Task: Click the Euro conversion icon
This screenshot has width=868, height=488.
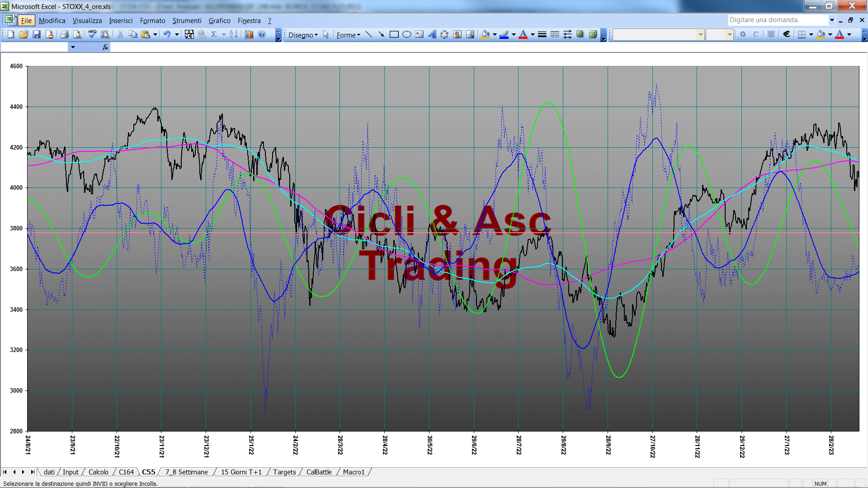Action: pos(189,34)
